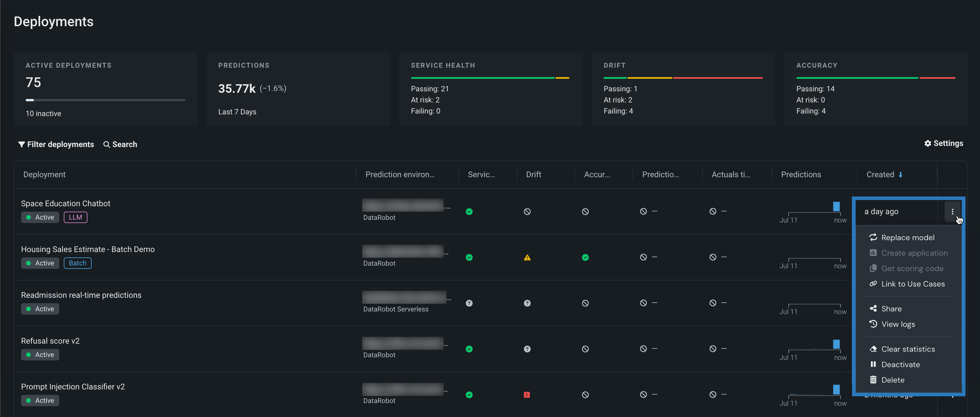Image resolution: width=980 pixels, height=417 pixels.
Task: Open View logs from the menu
Action: 897,324
